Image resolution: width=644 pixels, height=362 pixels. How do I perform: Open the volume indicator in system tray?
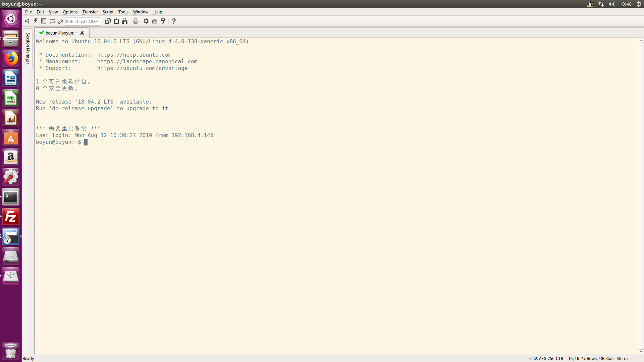click(x=611, y=4)
